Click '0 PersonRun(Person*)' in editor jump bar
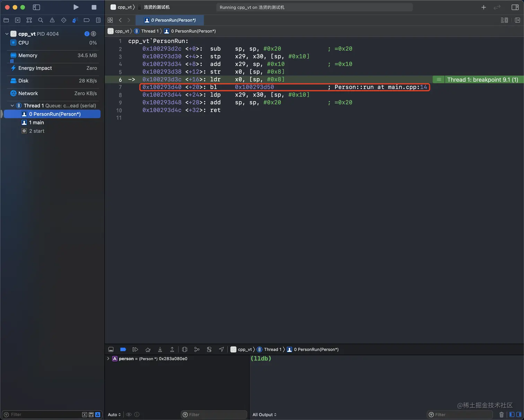524x420 pixels. coord(190,31)
